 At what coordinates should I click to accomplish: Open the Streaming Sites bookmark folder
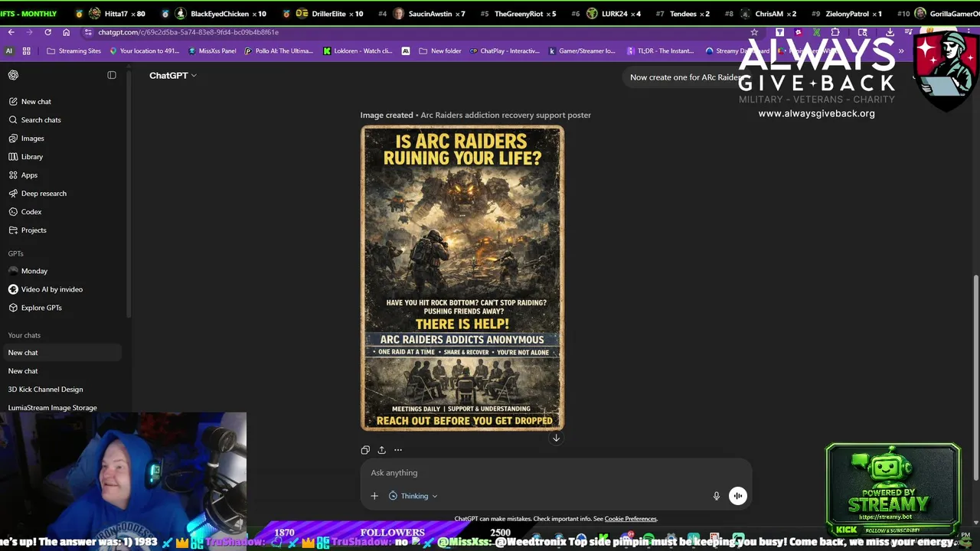point(73,51)
